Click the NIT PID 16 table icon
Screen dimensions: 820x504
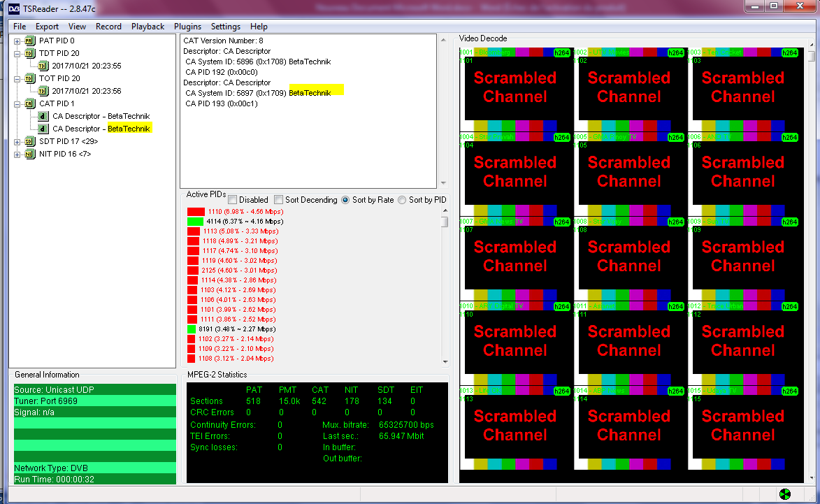pos(29,154)
